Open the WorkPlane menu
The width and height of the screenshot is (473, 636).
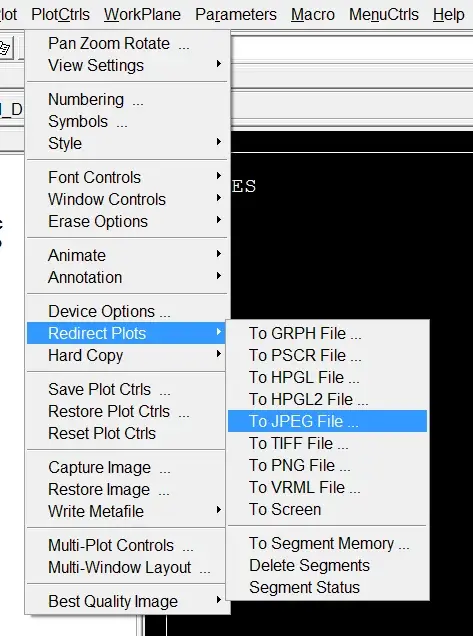[x=142, y=15]
